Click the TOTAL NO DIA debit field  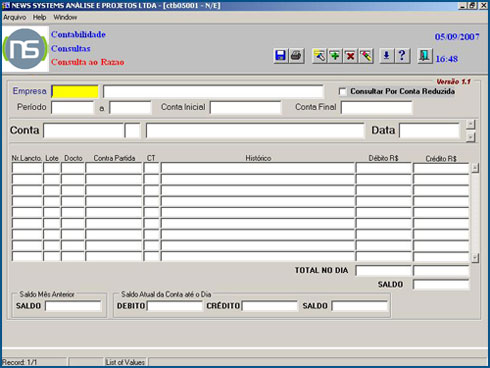coord(384,270)
